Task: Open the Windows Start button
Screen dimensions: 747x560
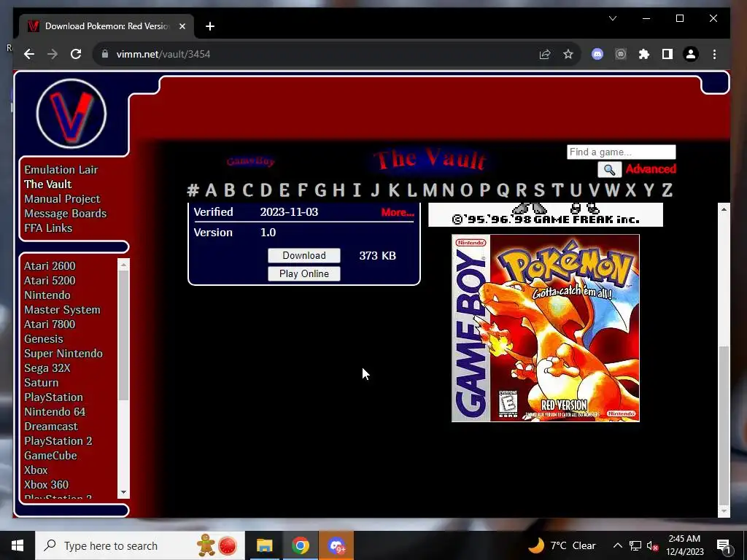Action: click(x=18, y=545)
